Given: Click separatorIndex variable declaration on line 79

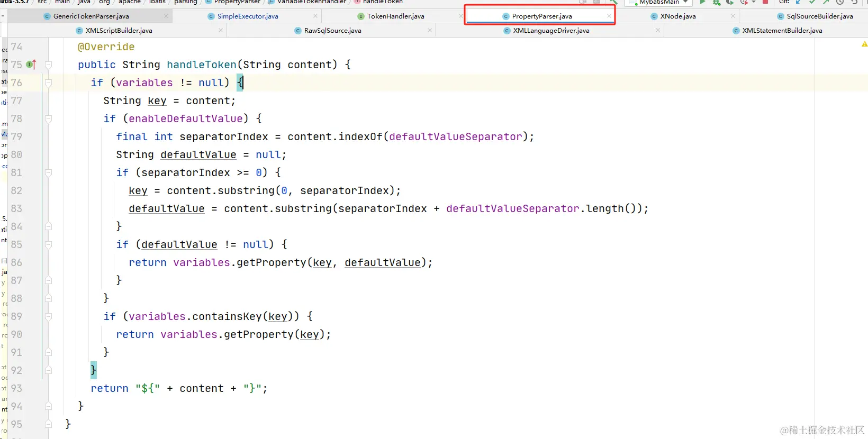Looking at the screenshot, I should (224, 137).
